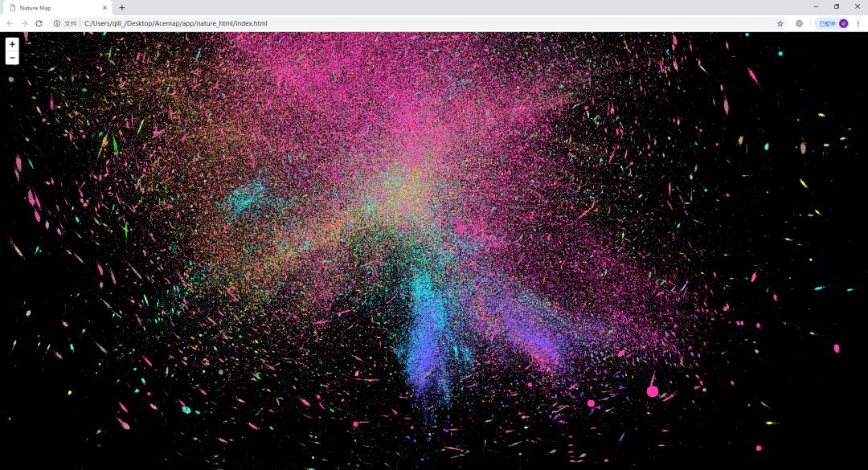Select the Nature Map tab

pos(57,8)
